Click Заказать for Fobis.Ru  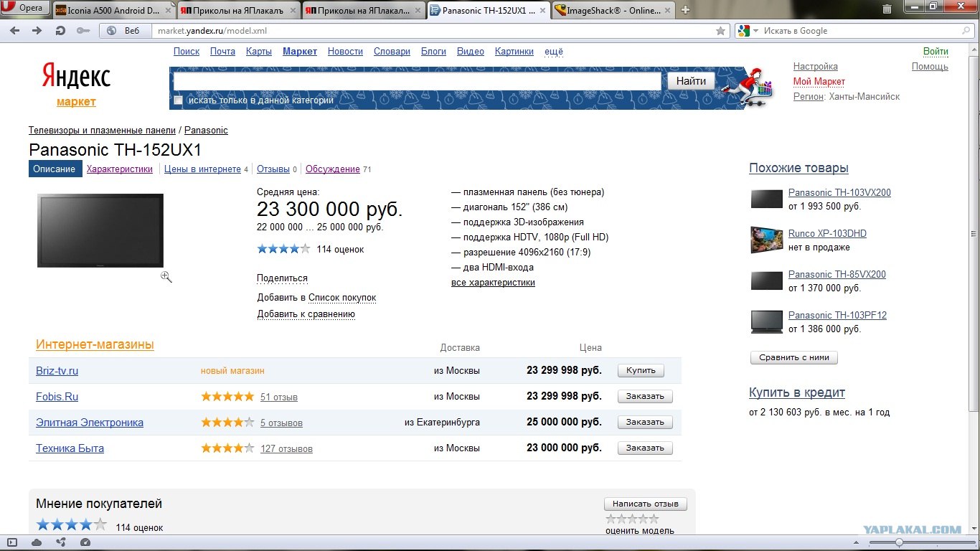(645, 397)
